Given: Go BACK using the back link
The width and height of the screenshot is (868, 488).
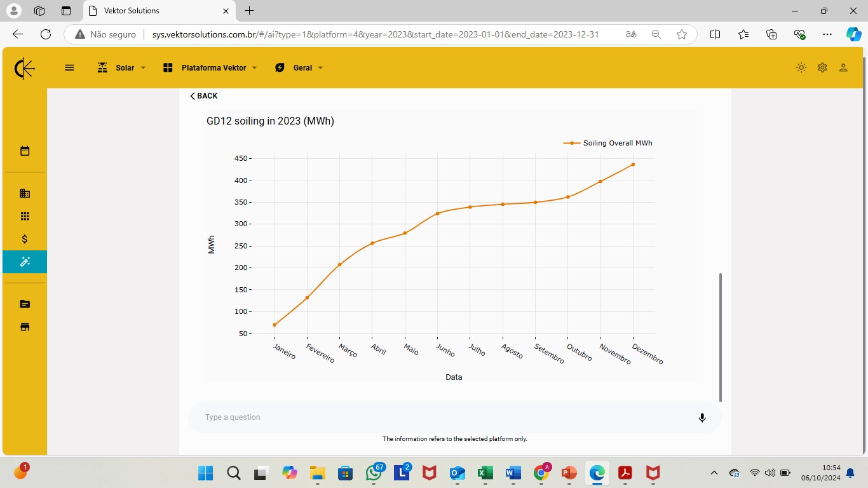Looking at the screenshot, I should [x=203, y=96].
